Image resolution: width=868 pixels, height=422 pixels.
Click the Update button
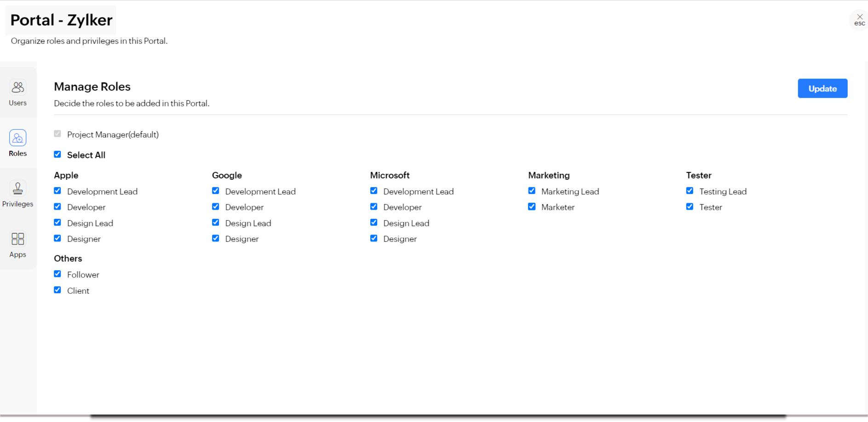(822, 89)
